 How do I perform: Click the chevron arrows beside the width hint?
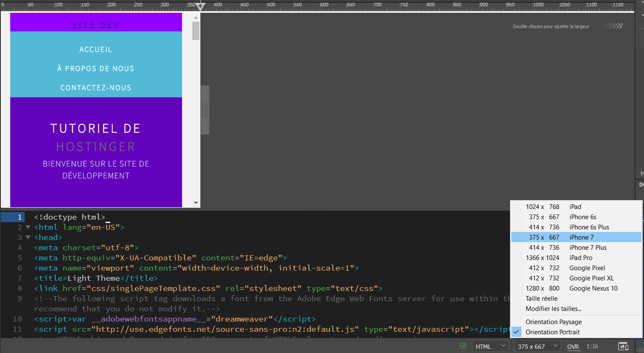click(611, 26)
